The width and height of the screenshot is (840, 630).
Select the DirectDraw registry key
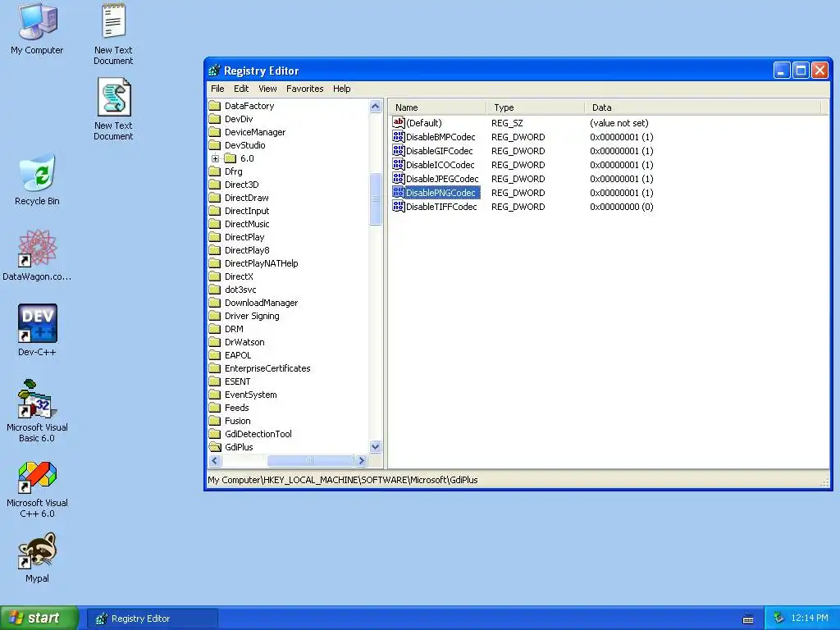tap(246, 198)
